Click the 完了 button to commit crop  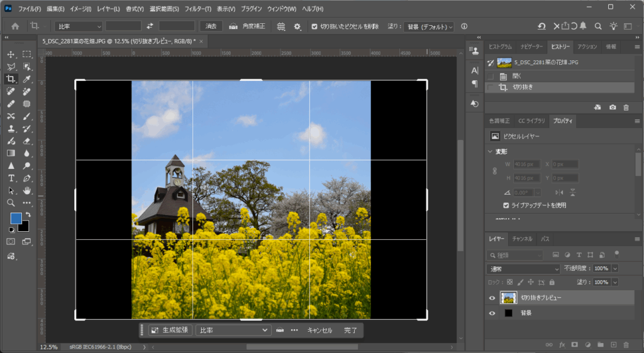click(350, 330)
